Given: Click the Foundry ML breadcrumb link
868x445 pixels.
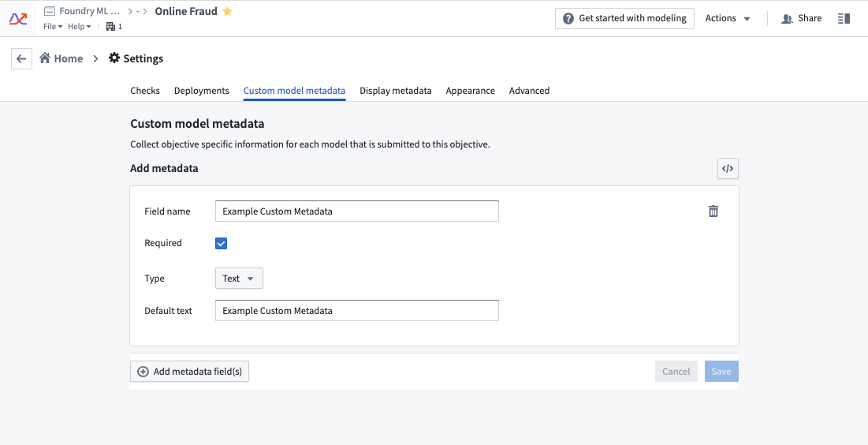Looking at the screenshot, I should [x=89, y=11].
